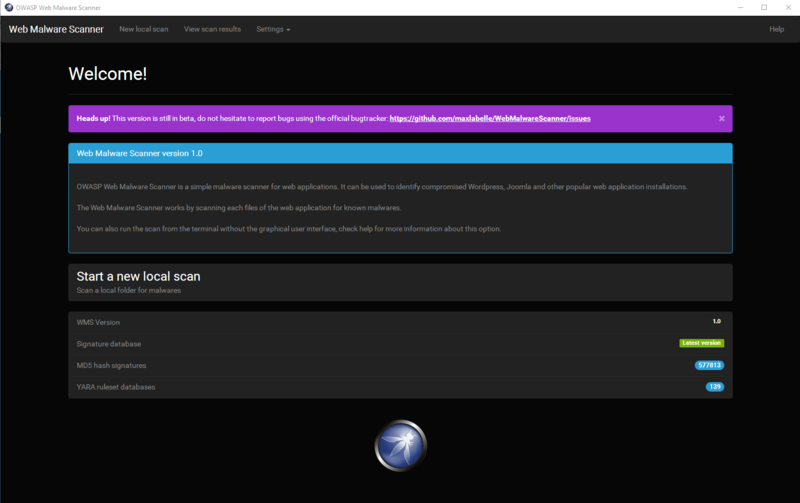Select the YARA ruleset databases row label
Screen dimensions: 800x503
(x=116, y=386)
